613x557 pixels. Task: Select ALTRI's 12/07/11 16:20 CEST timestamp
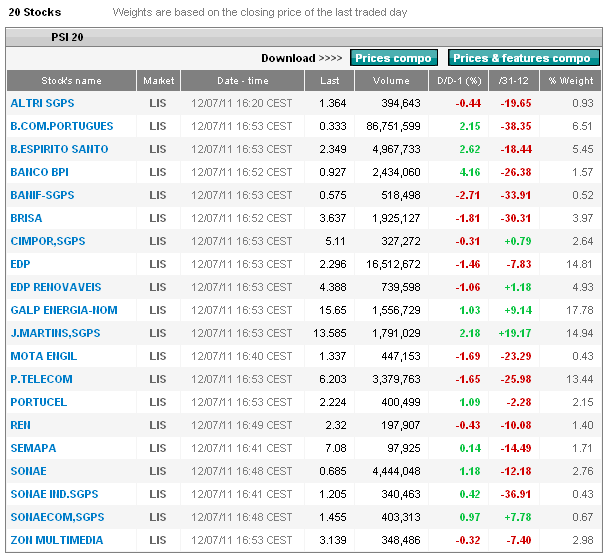click(242, 103)
